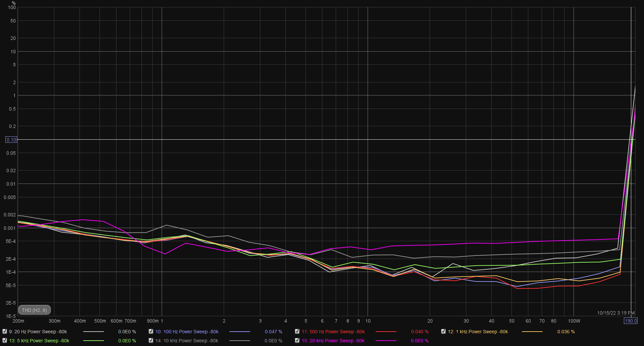This screenshot has width=644, height=346.
Task: Click the blue line sample for 100 Hz sweep
Action: (240, 332)
